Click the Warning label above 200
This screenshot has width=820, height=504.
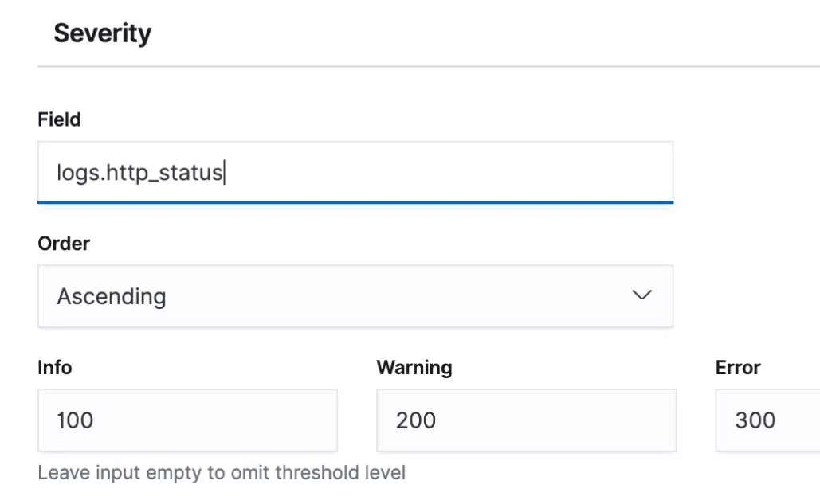tap(414, 367)
